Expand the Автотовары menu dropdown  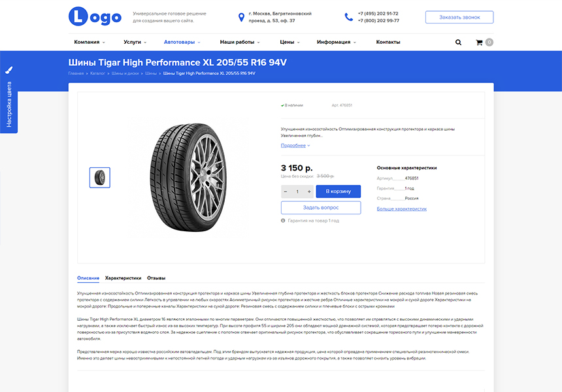pyautogui.click(x=182, y=42)
